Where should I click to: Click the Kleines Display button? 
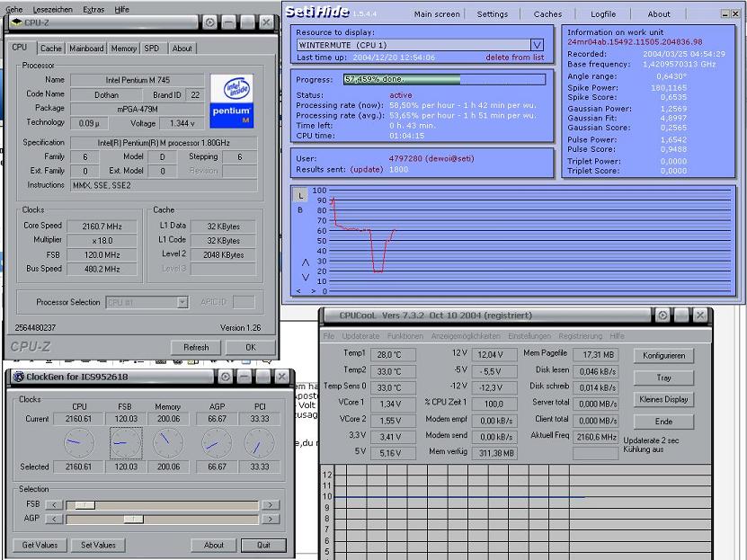(663, 399)
